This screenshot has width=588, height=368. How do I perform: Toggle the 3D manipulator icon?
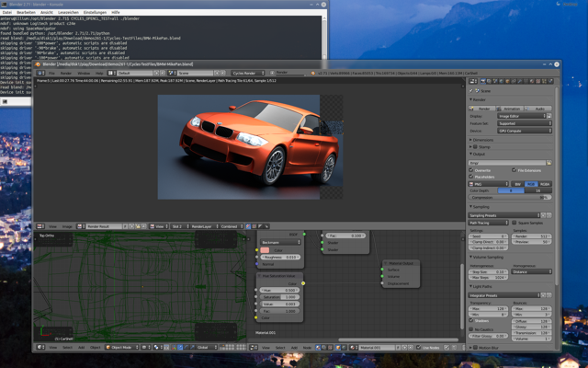174,348
